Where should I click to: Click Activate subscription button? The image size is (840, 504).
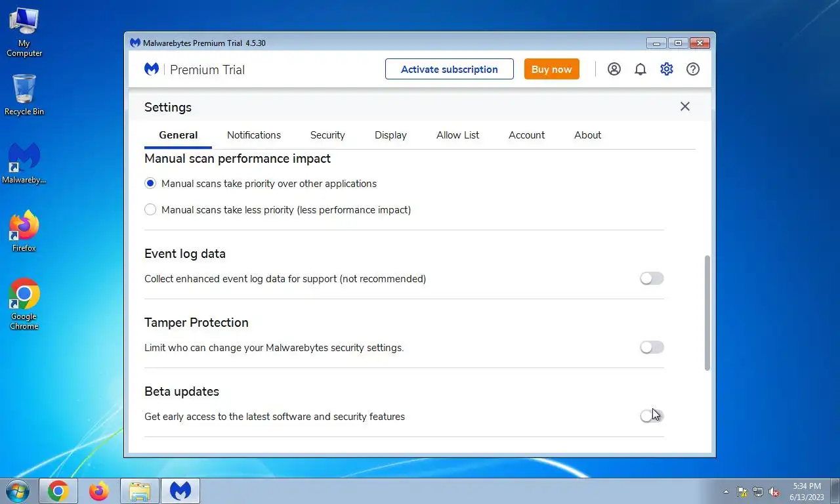pos(450,69)
